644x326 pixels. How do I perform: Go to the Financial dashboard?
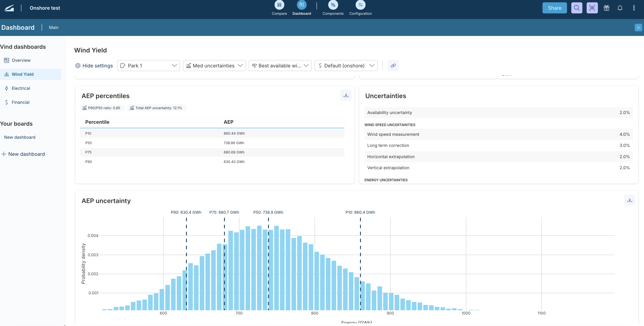(x=20, y=102)
